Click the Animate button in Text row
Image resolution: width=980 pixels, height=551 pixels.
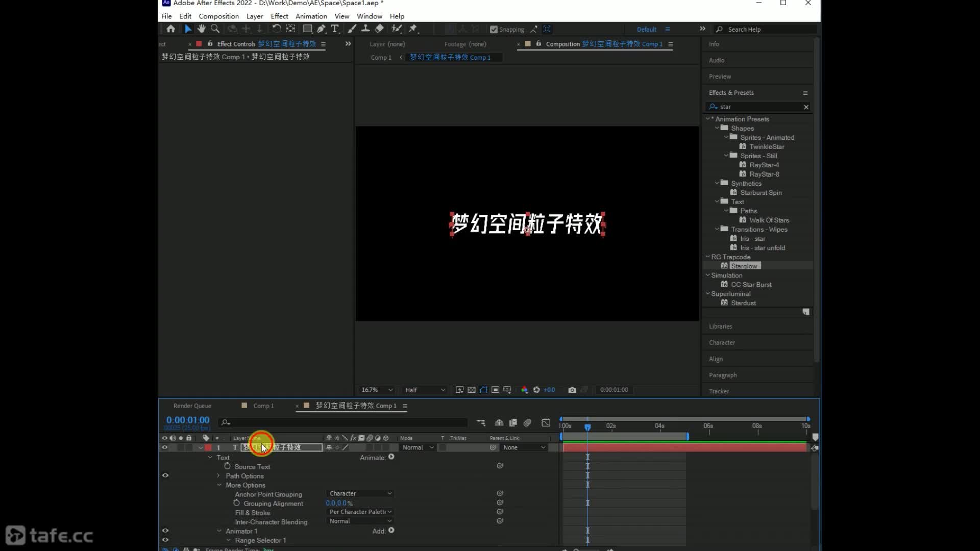(x=391, y=457)
